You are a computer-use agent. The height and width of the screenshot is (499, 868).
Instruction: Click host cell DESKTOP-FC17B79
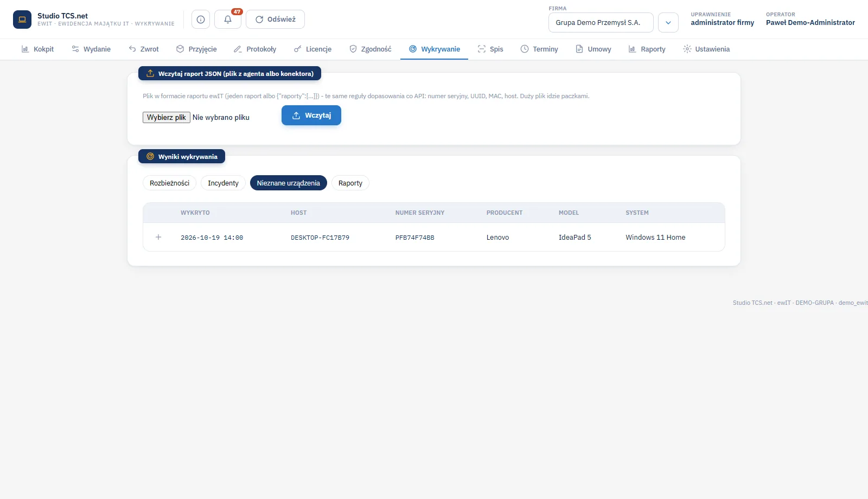(x=320, y=238)
